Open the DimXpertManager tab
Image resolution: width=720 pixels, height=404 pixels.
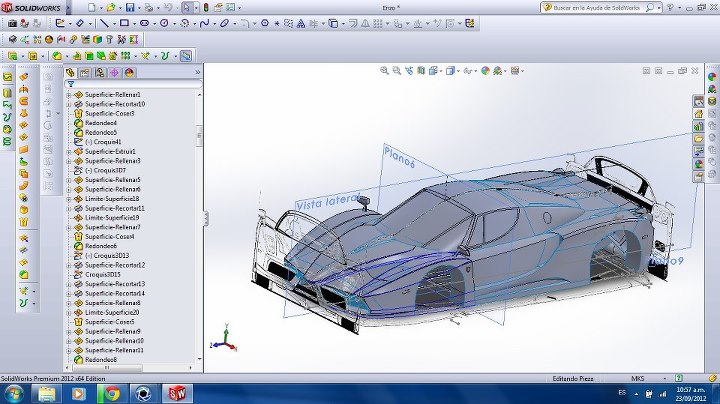[114, 73]
